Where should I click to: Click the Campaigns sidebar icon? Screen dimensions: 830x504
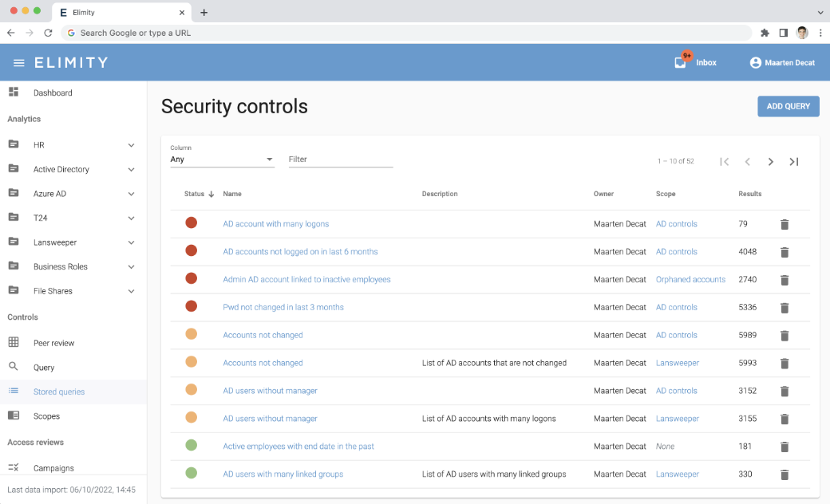pyautogui.click(x=14, y=467)
